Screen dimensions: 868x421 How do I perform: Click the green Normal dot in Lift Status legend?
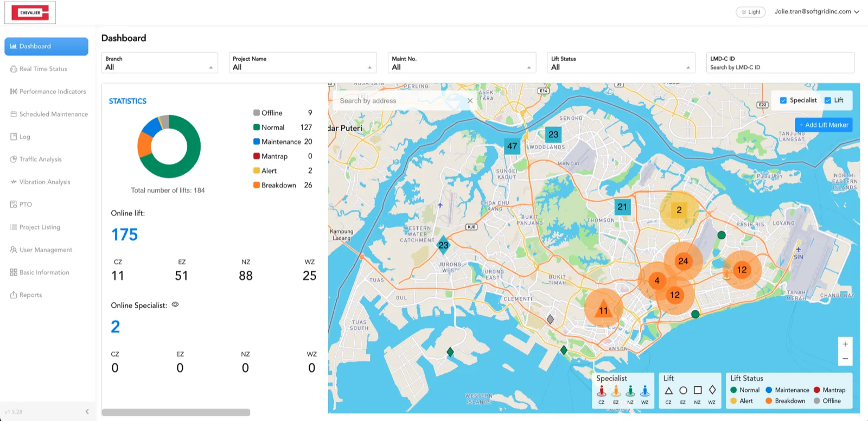pyautogui.click(x=733, y=390)
